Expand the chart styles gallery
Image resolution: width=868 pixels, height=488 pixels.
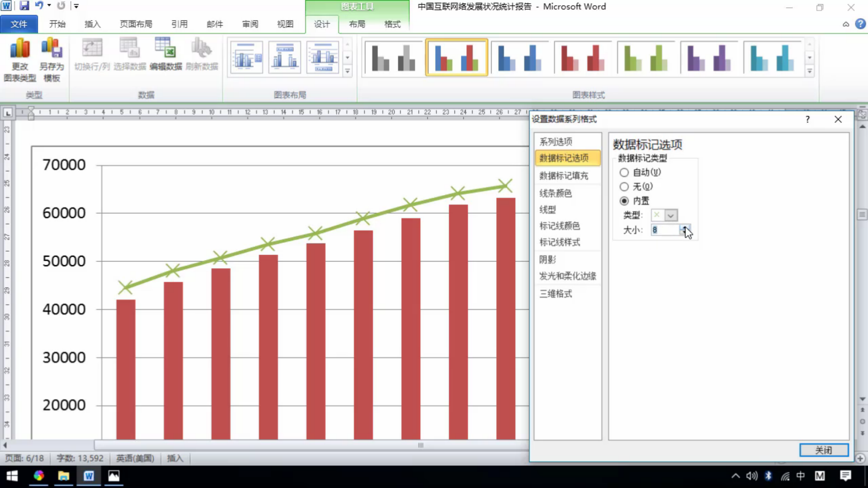(809, 71)
